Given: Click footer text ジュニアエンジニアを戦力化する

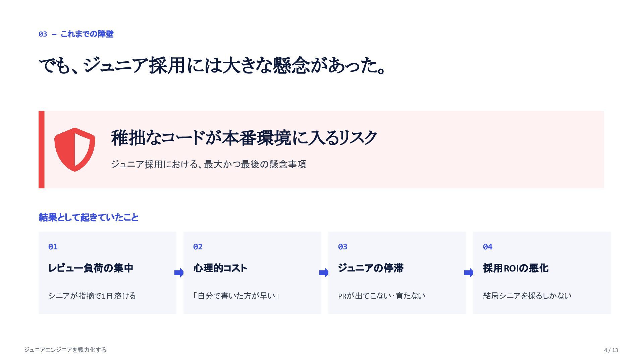Looking at the screenshot, I should [x=65, y=350].
